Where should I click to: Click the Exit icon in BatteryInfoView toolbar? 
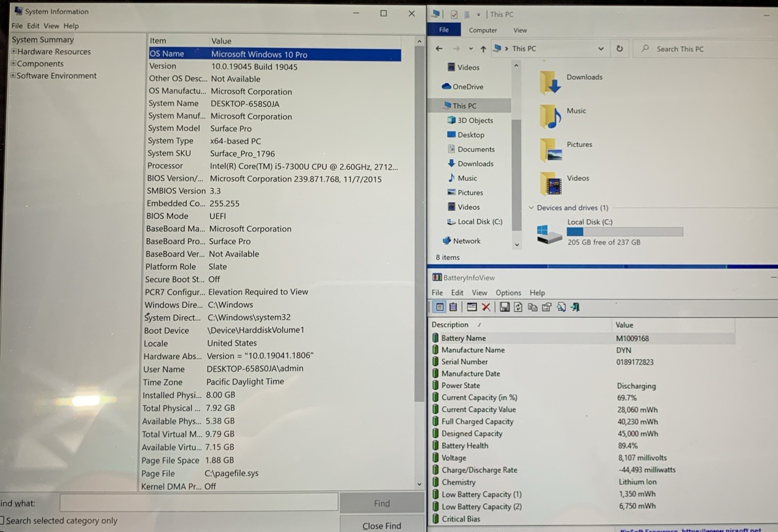point(575,307)
